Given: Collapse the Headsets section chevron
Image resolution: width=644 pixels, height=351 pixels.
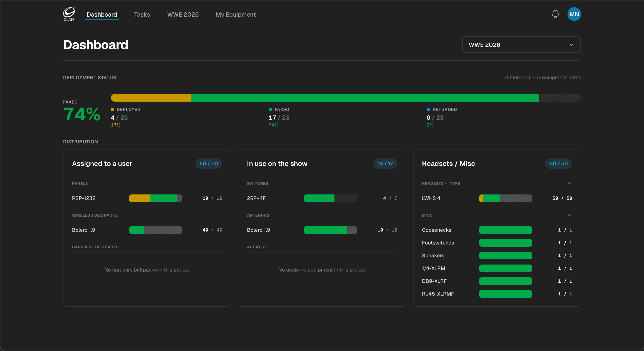Looking at the screenshot, I should 569,184.
